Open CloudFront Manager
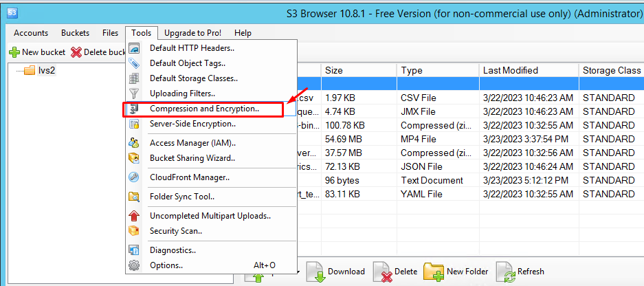The height and width of the screenshot is (286, 644). pyautogui.click(x=211, y=177)
